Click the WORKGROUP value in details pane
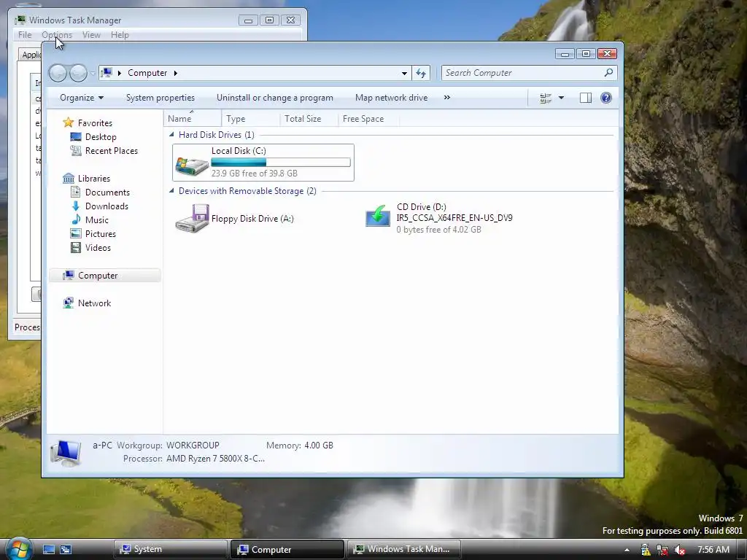 point(193,446)
